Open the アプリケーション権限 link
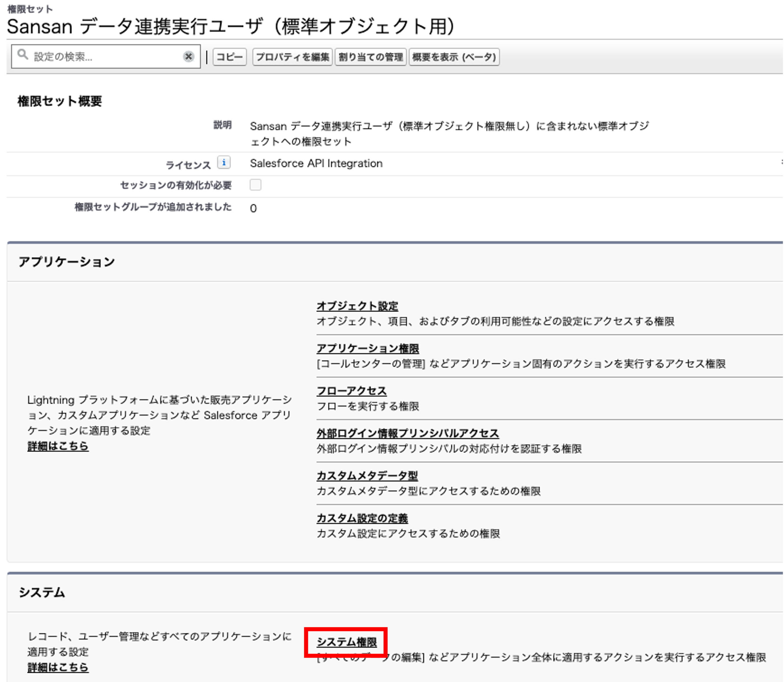 pyautogui.click(x=368, y=348)
